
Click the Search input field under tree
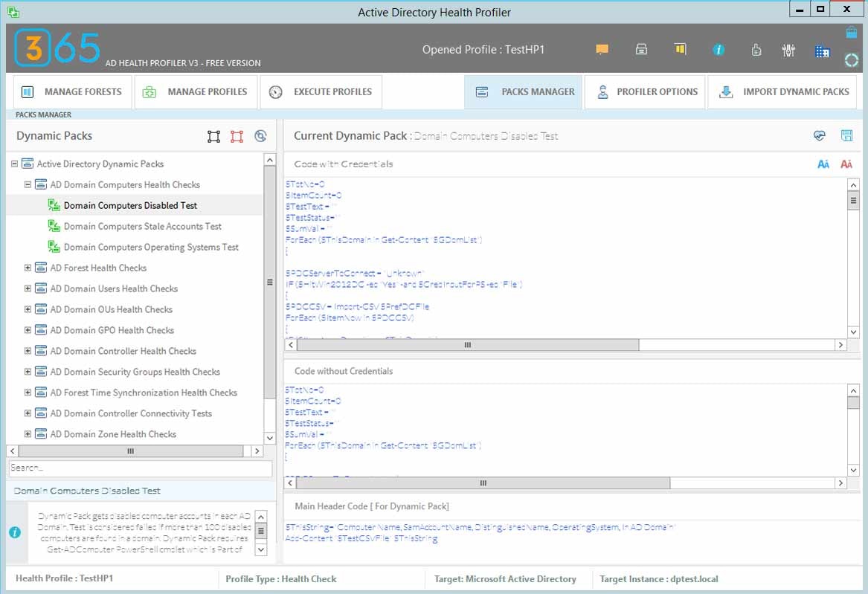point(141,468)
